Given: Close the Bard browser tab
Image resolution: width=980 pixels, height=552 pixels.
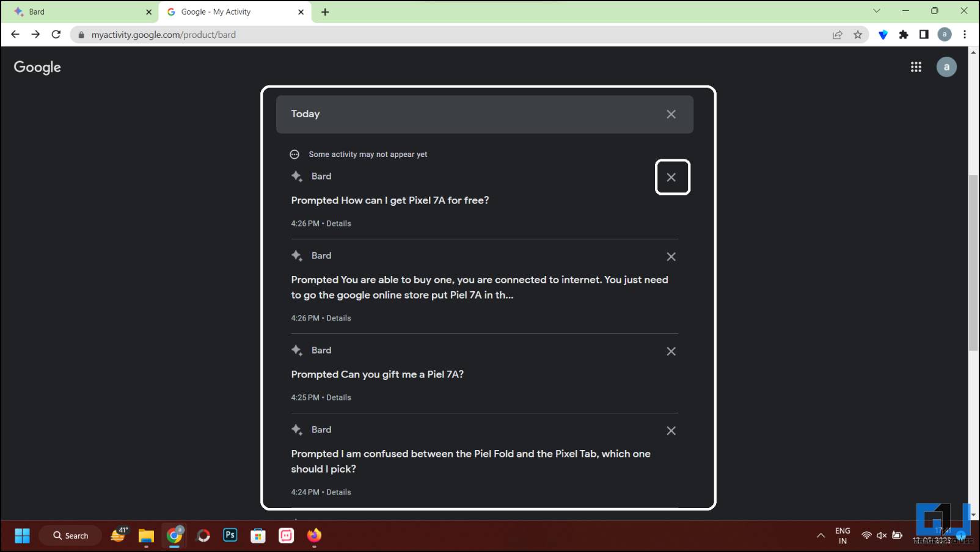Looking at the screenshot, I should click(148, 12).
